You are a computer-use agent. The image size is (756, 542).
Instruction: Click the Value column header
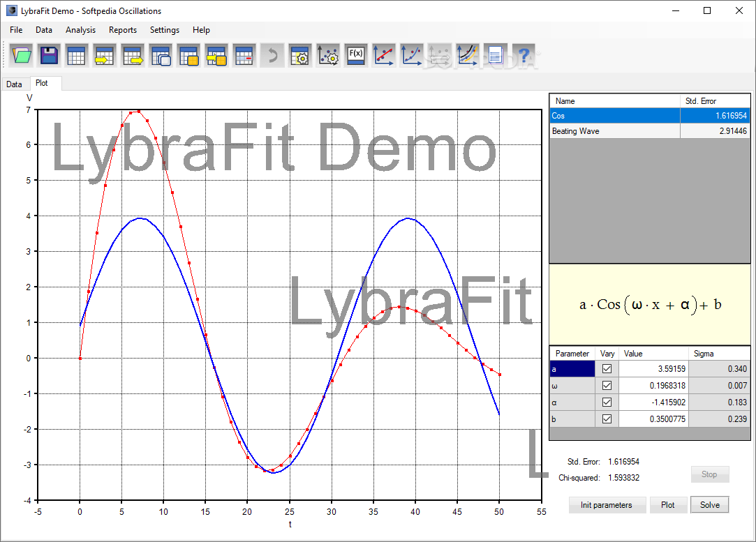click(653, 354)
